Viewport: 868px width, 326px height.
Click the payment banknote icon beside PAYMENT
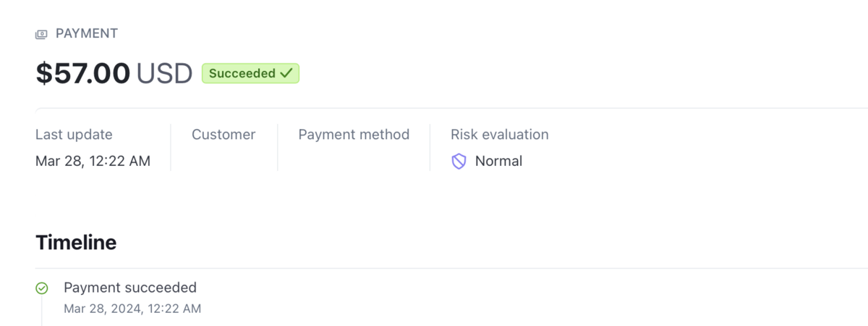point(41,34)
